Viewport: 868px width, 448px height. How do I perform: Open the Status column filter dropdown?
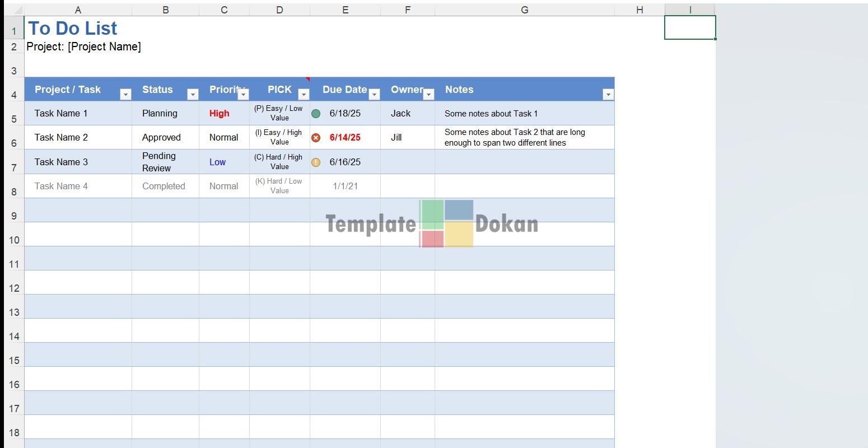[x=193, y=95]
